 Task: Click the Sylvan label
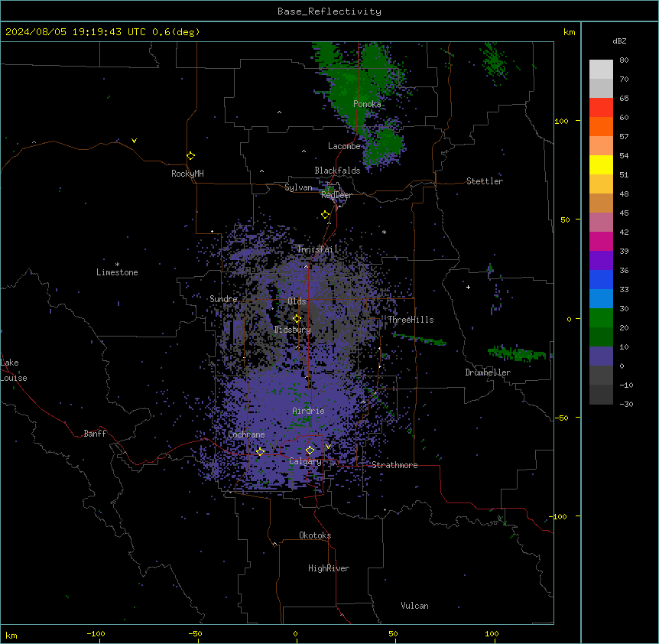click(298, 187)
